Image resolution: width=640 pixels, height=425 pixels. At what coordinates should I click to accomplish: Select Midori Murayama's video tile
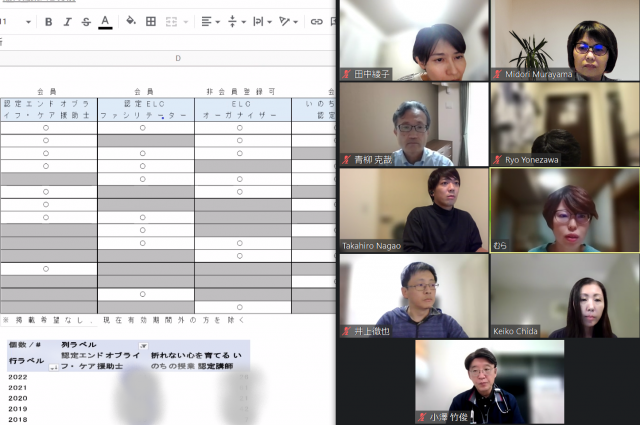point(565,40)
